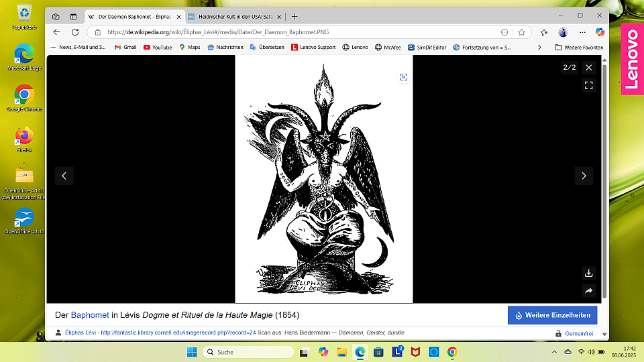Open Maps bookmark
This screenshot has height=362, width=644.
coord(190,47)
